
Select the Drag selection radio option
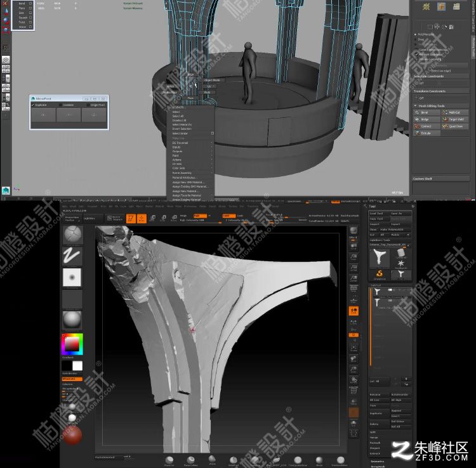coord(415,39)
